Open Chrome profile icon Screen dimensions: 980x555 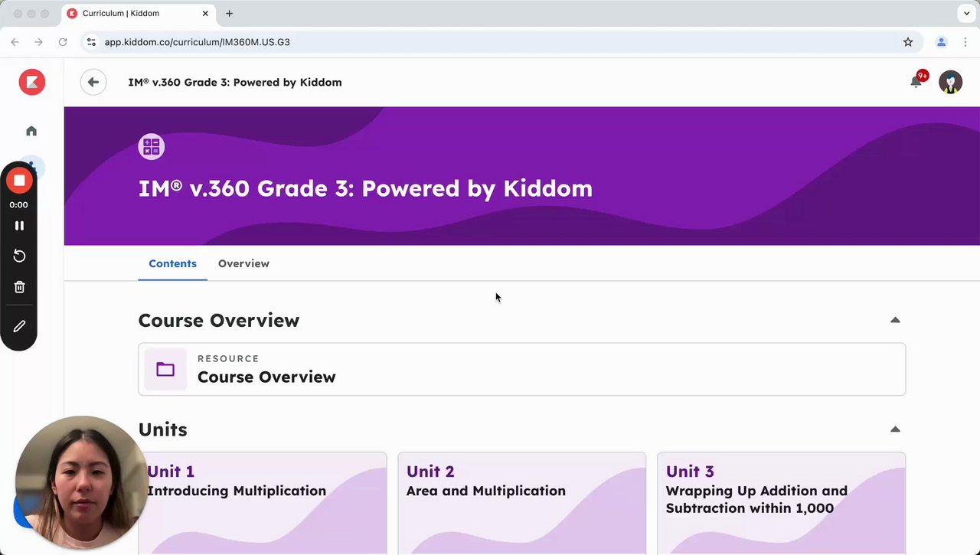tap(942, 42)
